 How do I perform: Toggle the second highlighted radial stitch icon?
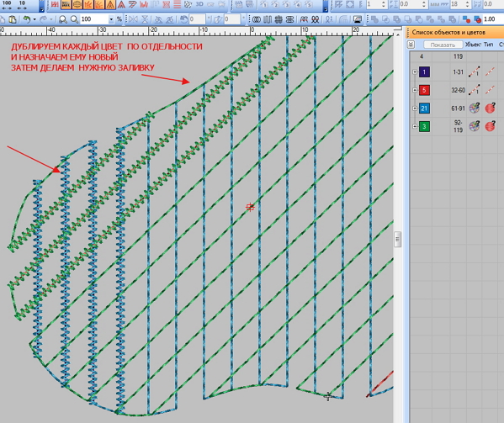pos(98,4)
